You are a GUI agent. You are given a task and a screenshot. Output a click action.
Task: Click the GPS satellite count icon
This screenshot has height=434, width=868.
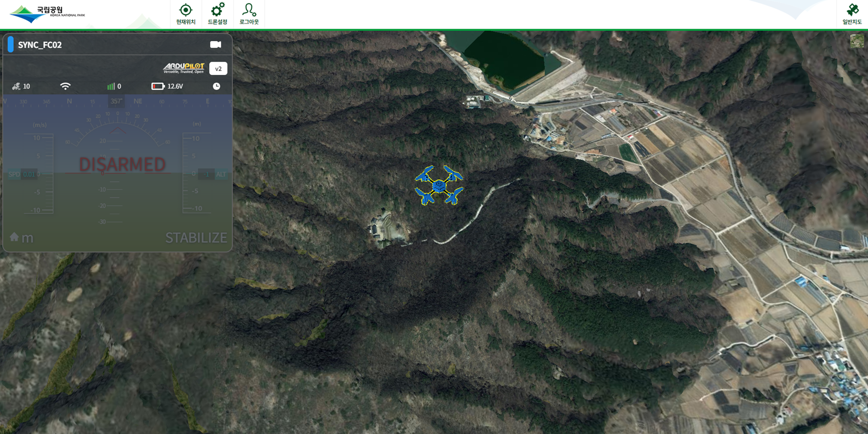(16, 86)
